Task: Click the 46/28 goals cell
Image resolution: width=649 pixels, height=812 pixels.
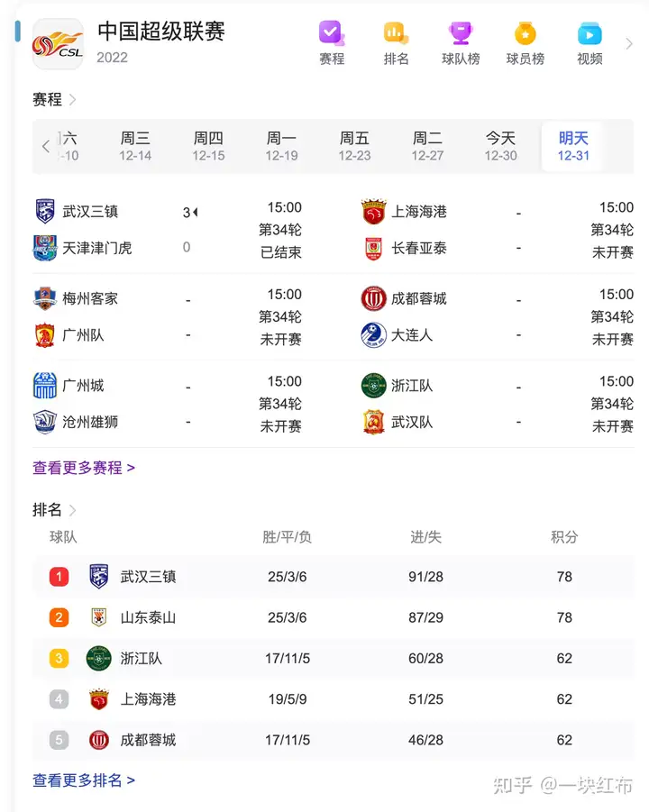Action: [425, 740]
